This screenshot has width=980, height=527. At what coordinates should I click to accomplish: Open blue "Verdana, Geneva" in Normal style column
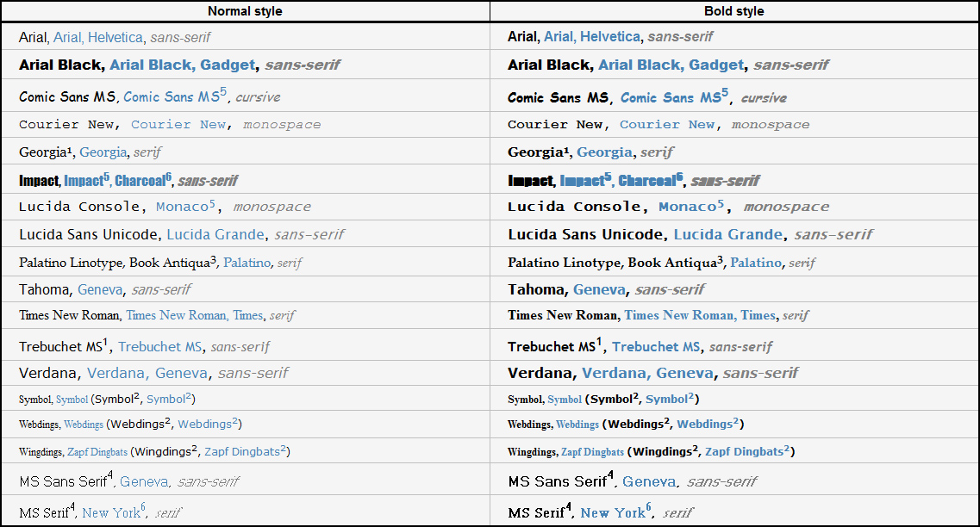click(x=147, y=374)
